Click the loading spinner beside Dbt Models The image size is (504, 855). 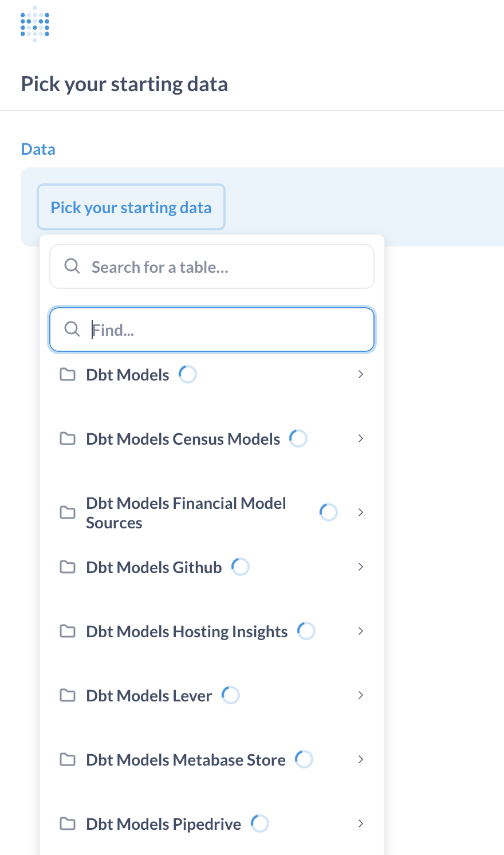click(x=187, y=374)
